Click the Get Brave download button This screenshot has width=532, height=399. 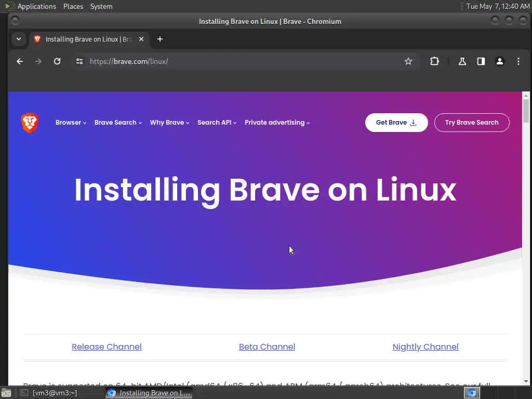[x=396, y=123]
